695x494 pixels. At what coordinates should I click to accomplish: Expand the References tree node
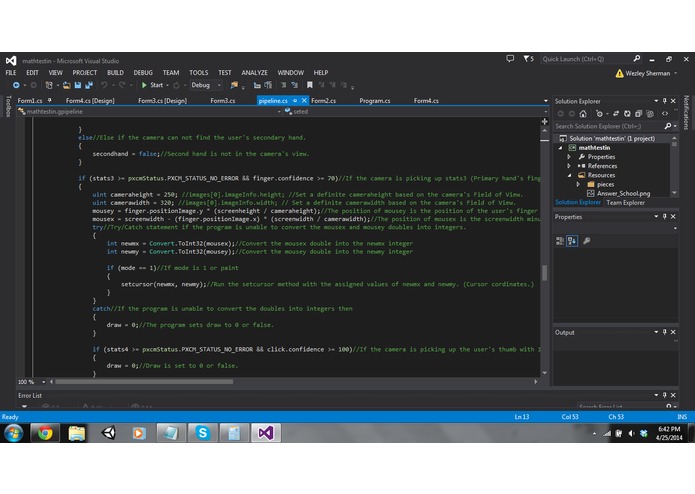click(569, 166)
